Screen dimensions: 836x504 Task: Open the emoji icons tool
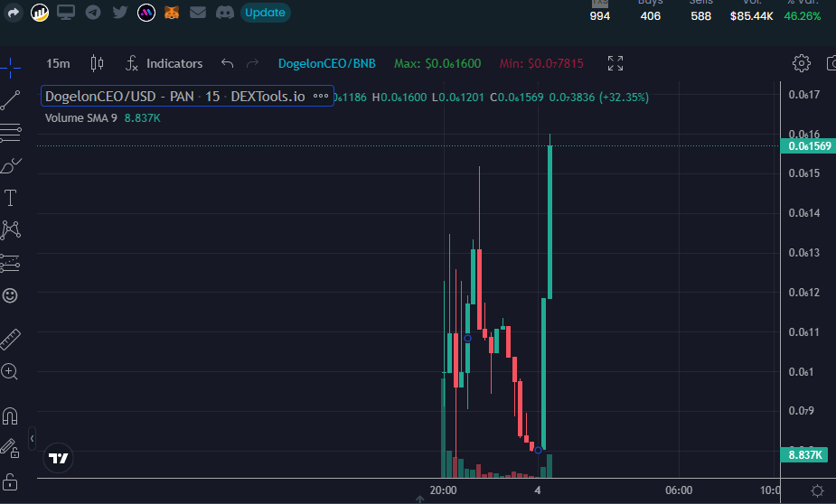[10, 295]
